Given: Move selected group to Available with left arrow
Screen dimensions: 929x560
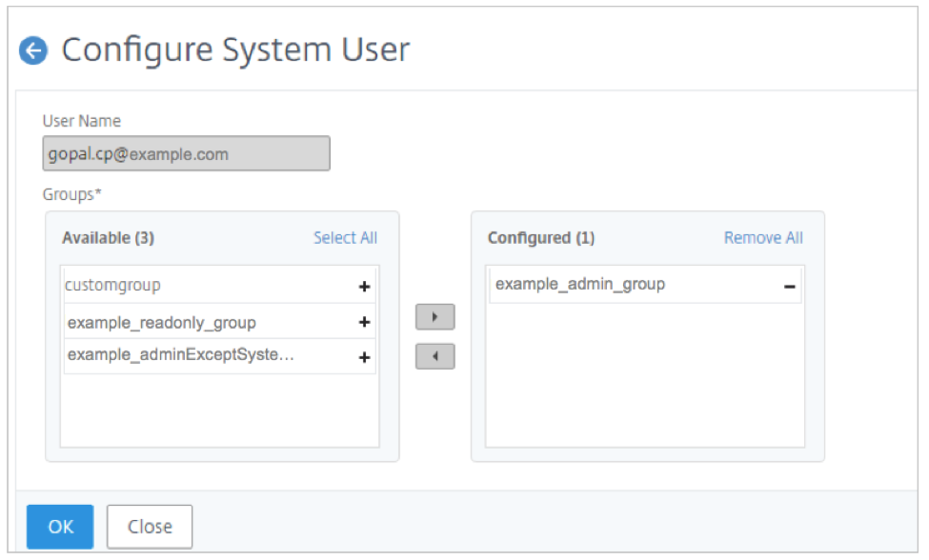Looking at the screenshot, I should pyautogui.click(x=434, y=356).
